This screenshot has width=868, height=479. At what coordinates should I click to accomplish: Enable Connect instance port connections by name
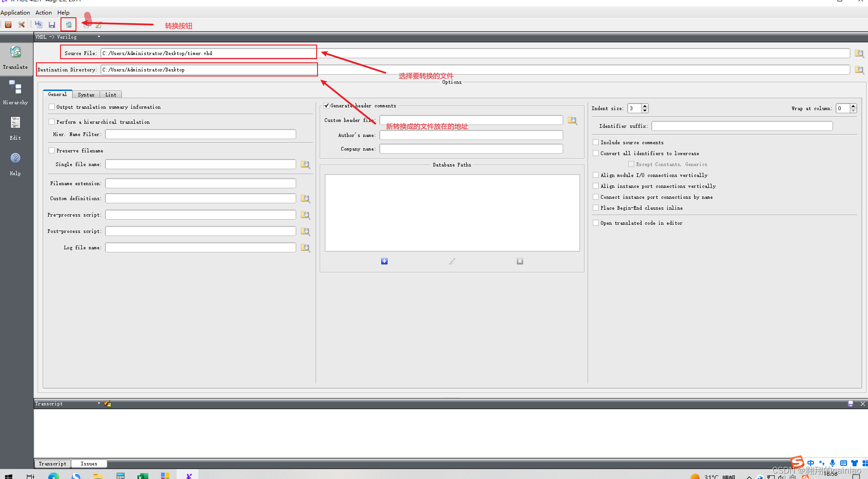click(596, 197)
